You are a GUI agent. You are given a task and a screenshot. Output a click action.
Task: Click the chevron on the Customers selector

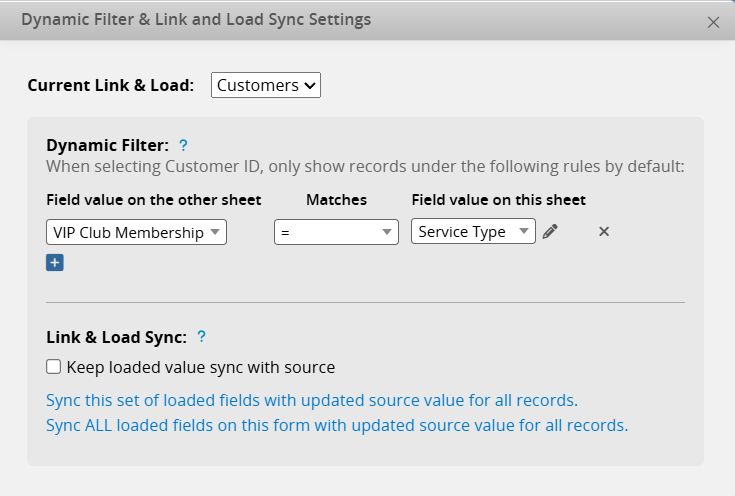click(310, 86)
